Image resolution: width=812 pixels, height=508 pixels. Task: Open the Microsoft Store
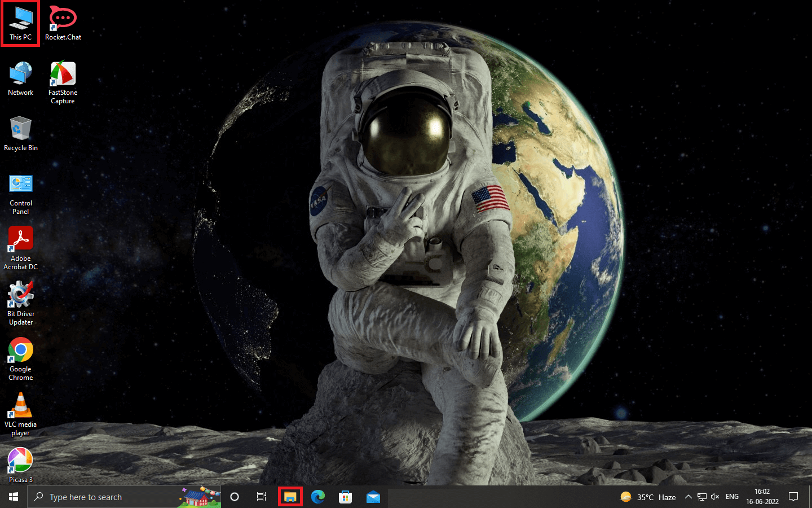(x=345, y=497)
